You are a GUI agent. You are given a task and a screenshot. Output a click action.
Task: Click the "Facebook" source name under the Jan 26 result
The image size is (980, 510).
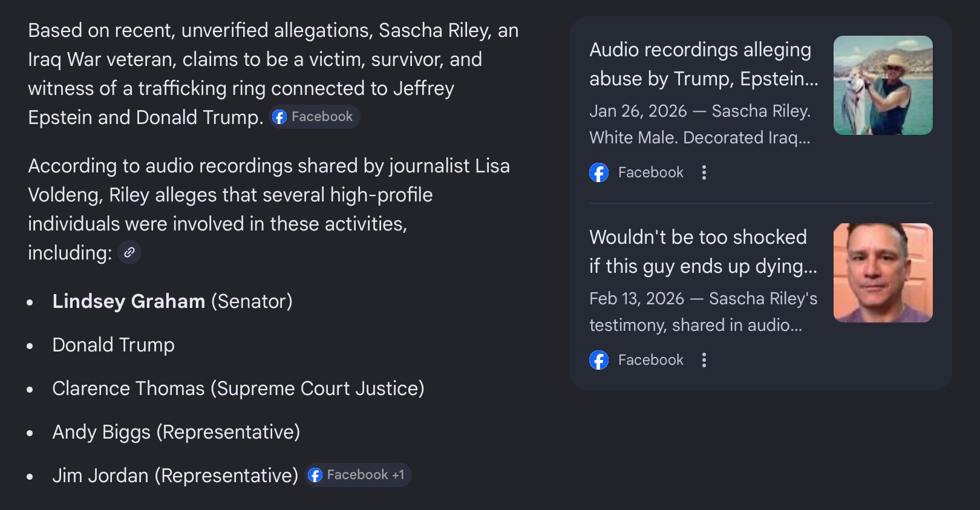650,172
